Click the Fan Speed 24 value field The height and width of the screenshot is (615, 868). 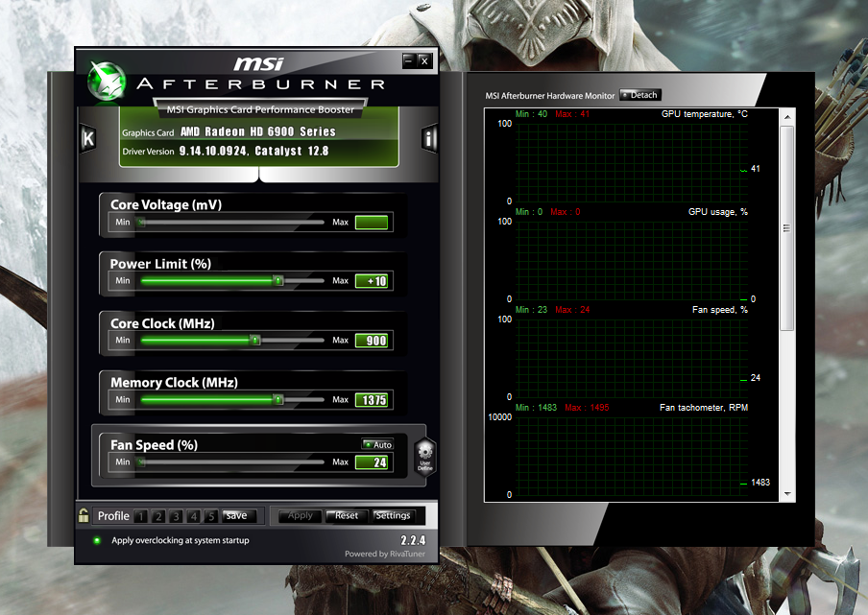click(x=372, y=462)
